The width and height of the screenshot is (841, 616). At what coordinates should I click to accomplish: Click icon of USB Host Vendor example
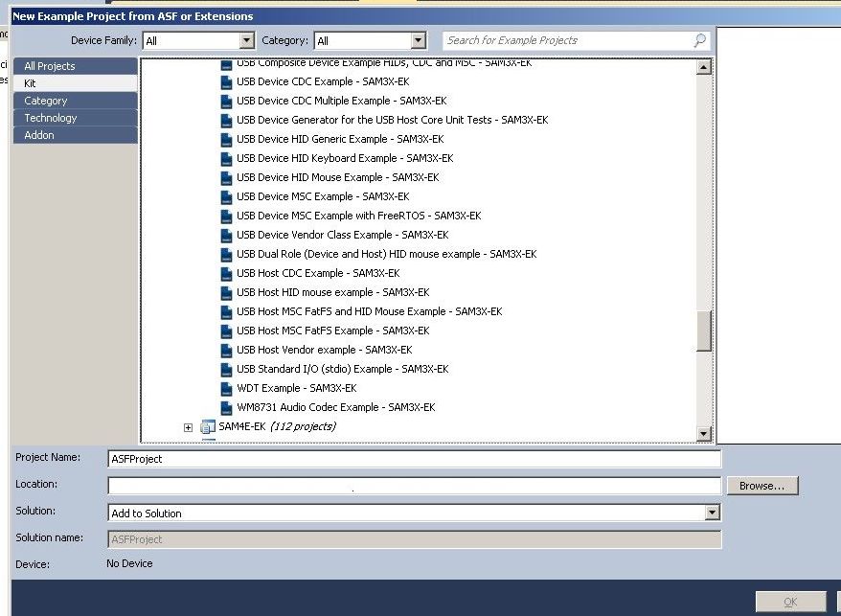tap(226, 351)
